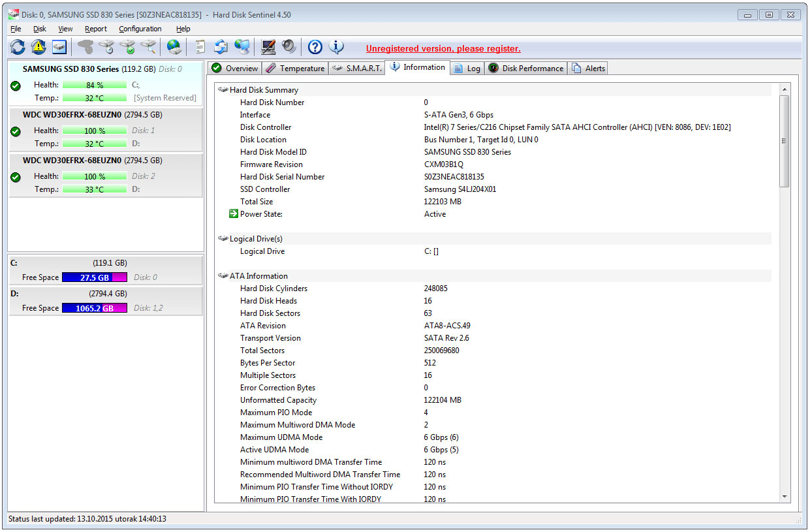This screenshot has width=810, height=532.
Task: Click the 'Power State:' label
Action: 261,214
